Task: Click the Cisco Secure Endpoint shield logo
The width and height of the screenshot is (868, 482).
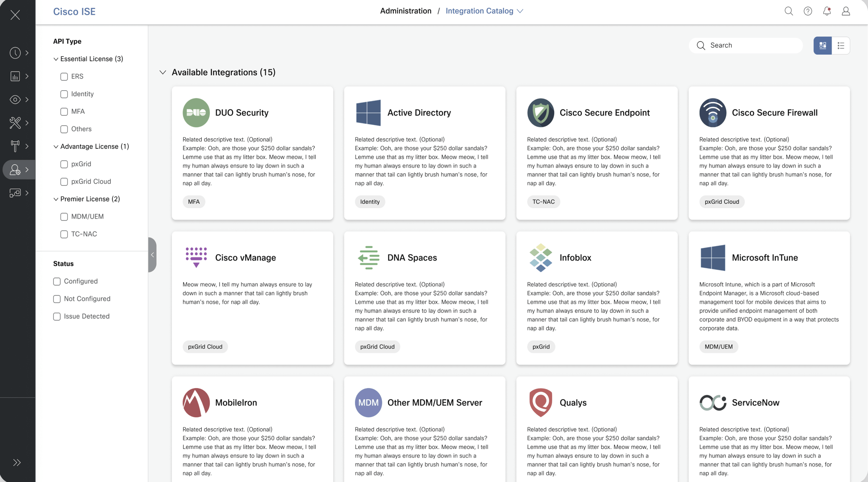Action: [540, 113]
